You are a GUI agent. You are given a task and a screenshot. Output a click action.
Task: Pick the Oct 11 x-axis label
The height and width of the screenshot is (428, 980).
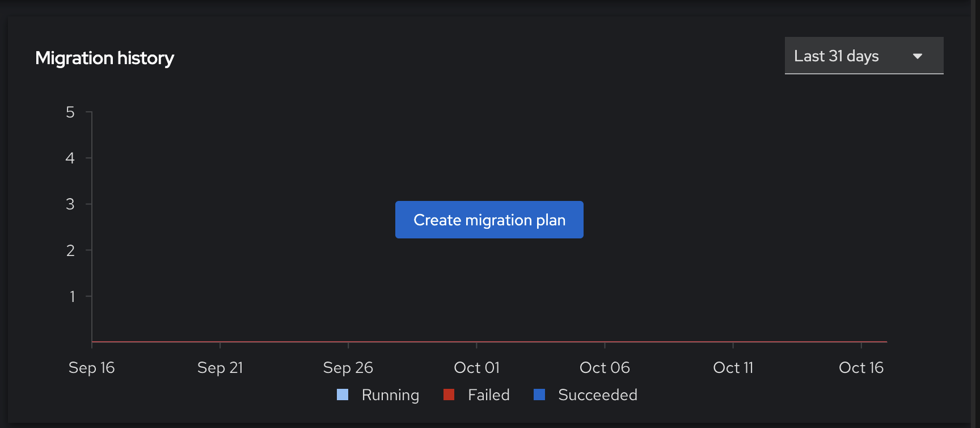coord(733,368)
